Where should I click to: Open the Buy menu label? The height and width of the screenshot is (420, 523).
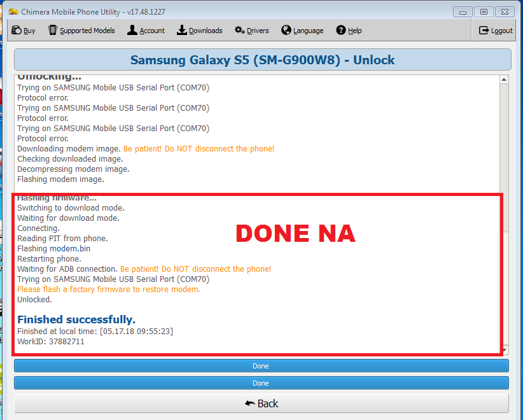(x=29, y=31)
